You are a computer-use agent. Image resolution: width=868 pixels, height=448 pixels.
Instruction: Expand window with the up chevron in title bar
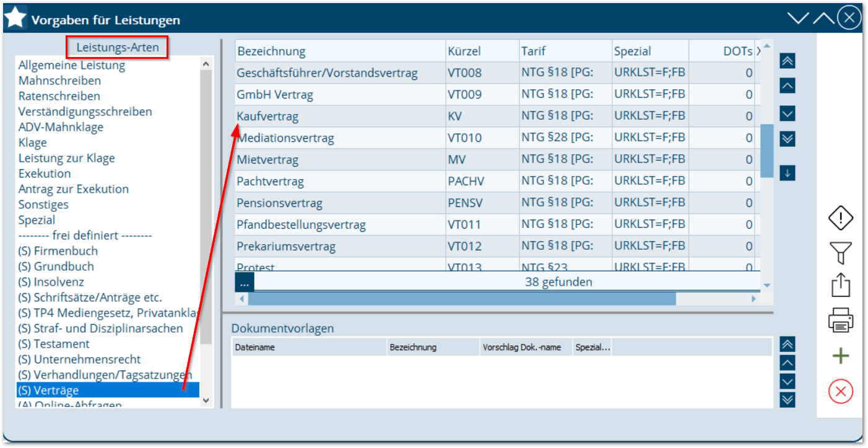(x=824, y=18)
